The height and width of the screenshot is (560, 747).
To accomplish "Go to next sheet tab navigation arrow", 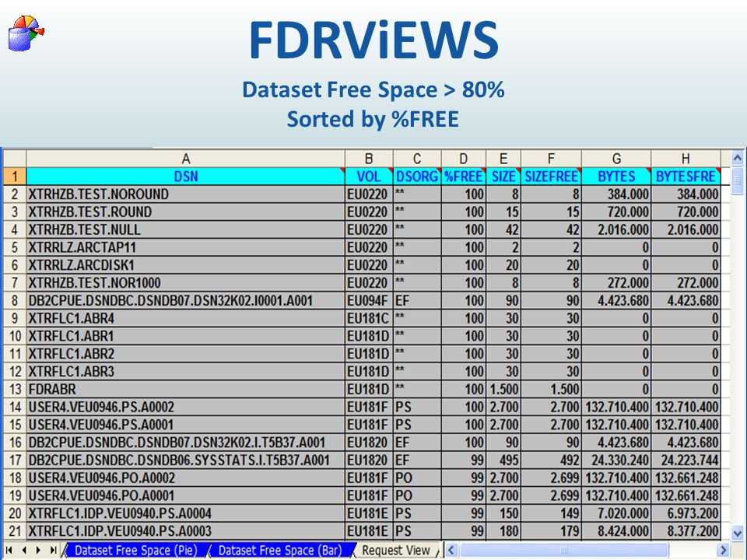I will coord(38,550).
